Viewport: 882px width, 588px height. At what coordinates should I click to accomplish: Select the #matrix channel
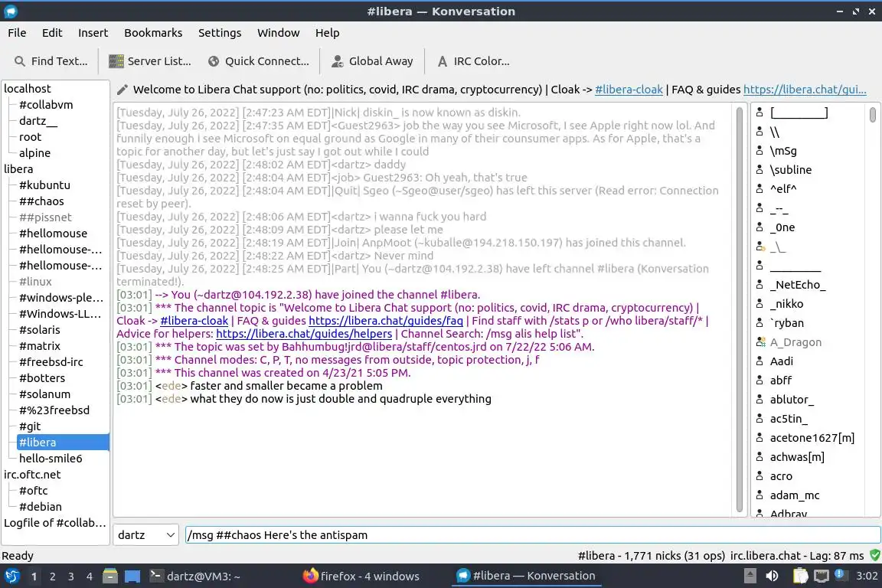point(39,345)
